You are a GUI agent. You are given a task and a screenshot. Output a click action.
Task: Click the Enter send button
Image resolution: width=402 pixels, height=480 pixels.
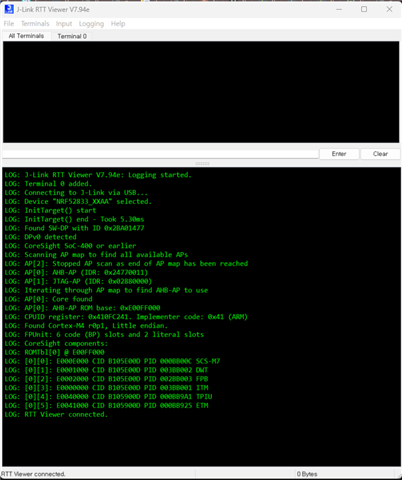pos(339,154)
